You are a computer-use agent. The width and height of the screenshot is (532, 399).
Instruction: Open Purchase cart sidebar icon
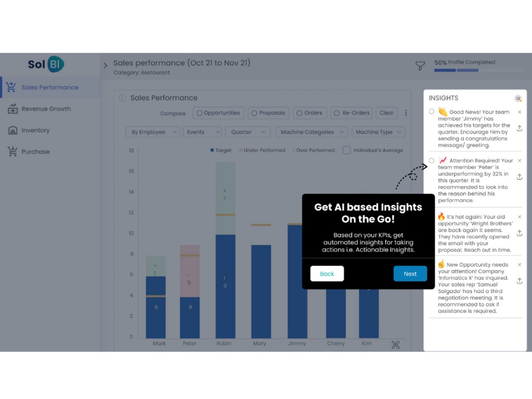[x=13, y=151]
